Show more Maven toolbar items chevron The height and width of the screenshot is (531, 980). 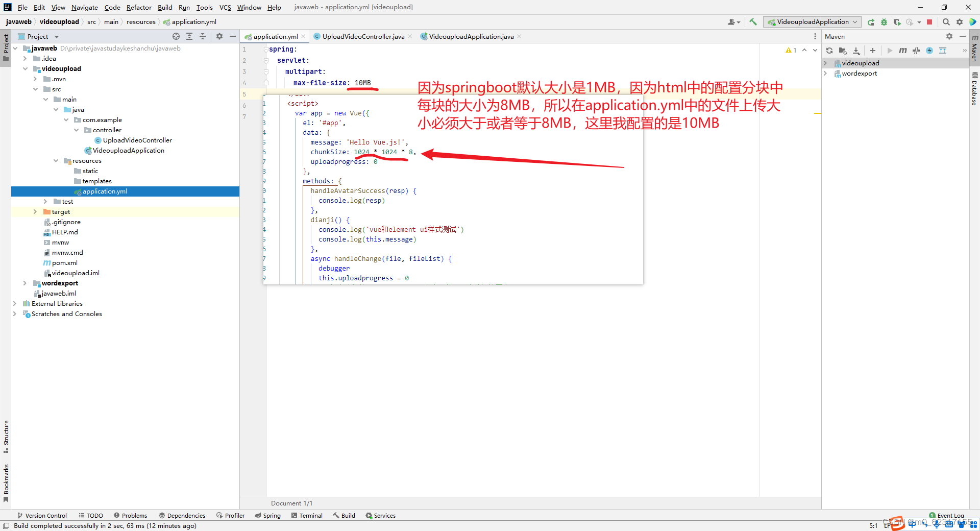pos(964,51)
